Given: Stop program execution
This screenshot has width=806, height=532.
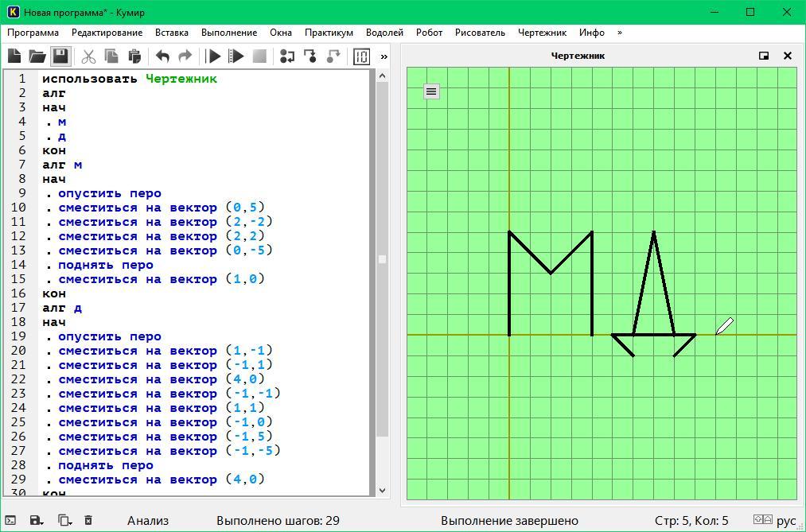Looking at the screenshot, I should pyautogui.click(x=259, y=56).
